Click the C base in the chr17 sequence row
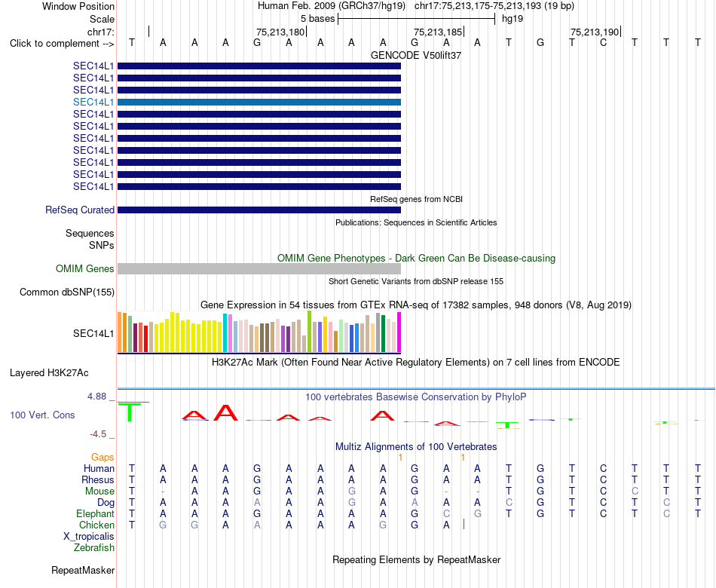The width and height of the screenshot is (716, 588). tap(603, 42)
